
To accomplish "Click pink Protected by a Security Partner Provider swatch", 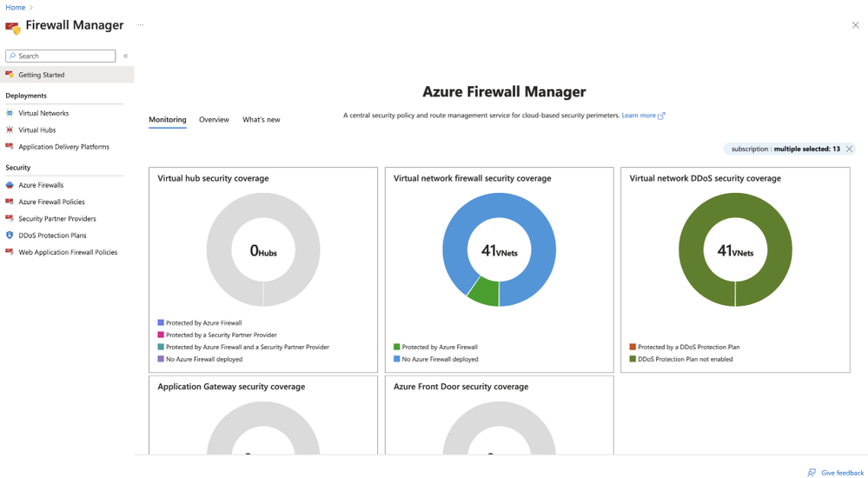I will pyautogui.click(x=161, y=335).
